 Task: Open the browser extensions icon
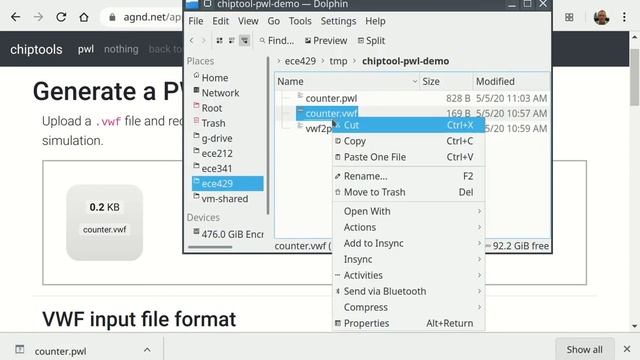[x=569, y=17]
